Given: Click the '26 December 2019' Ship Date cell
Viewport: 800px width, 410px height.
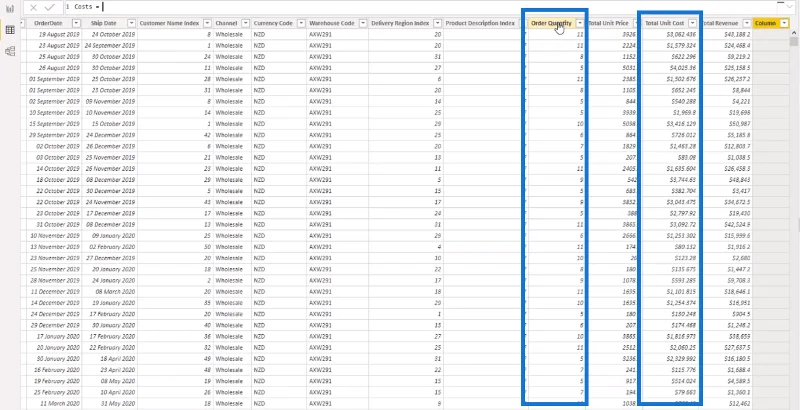Looking at the screenshot, I should 109,146.
